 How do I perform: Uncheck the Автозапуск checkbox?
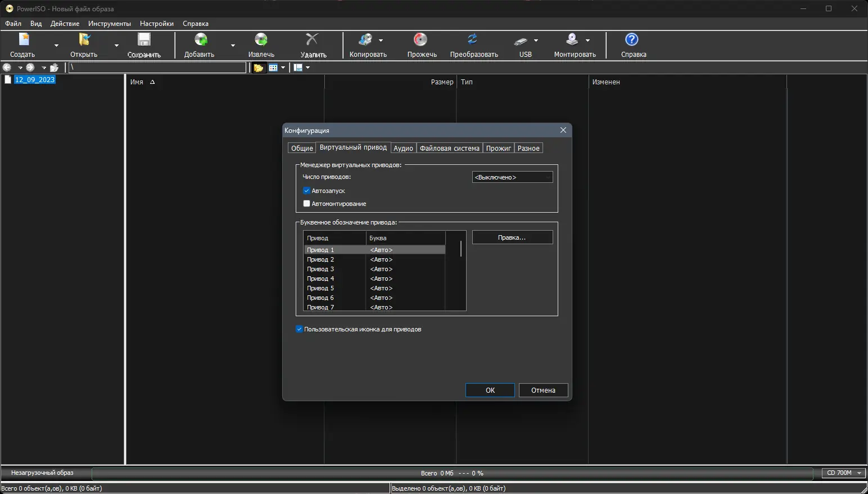306,191
